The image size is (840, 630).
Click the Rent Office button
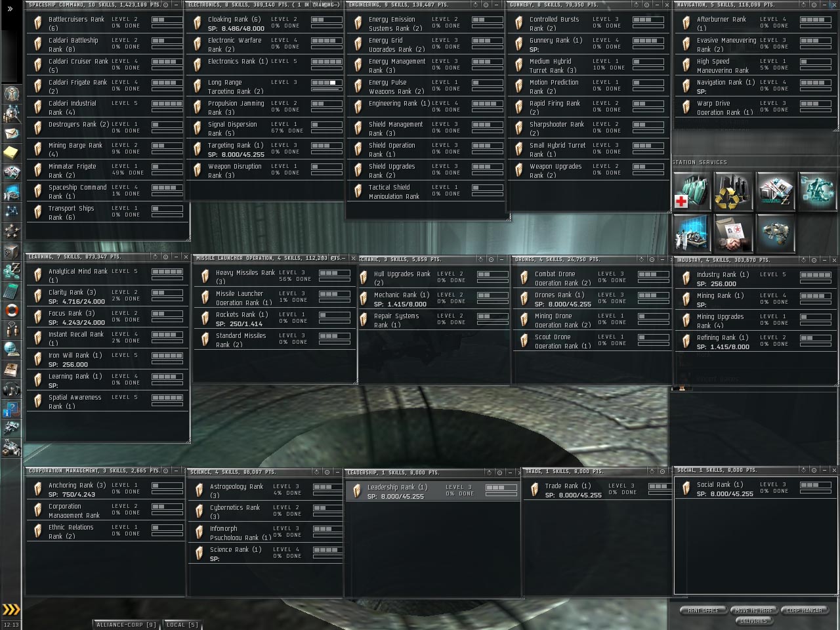(x=703, y=610)
